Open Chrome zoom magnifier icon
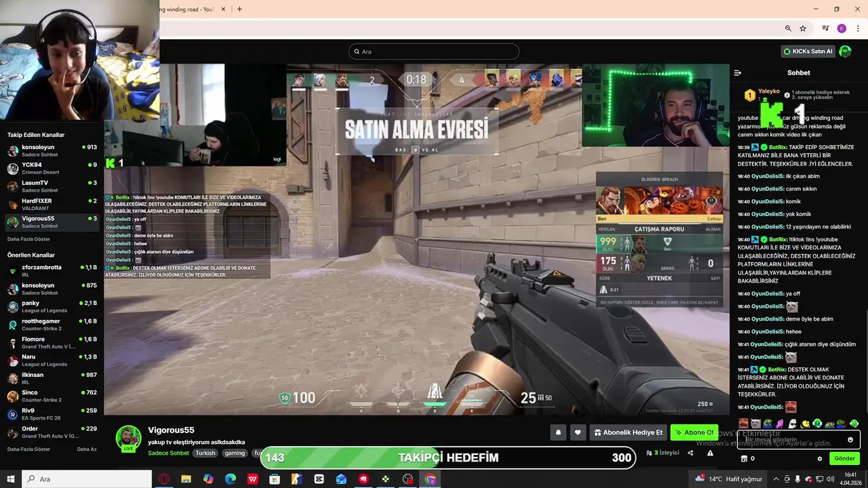The width and height of the screenshot is (868, 488). pos(788,28)
